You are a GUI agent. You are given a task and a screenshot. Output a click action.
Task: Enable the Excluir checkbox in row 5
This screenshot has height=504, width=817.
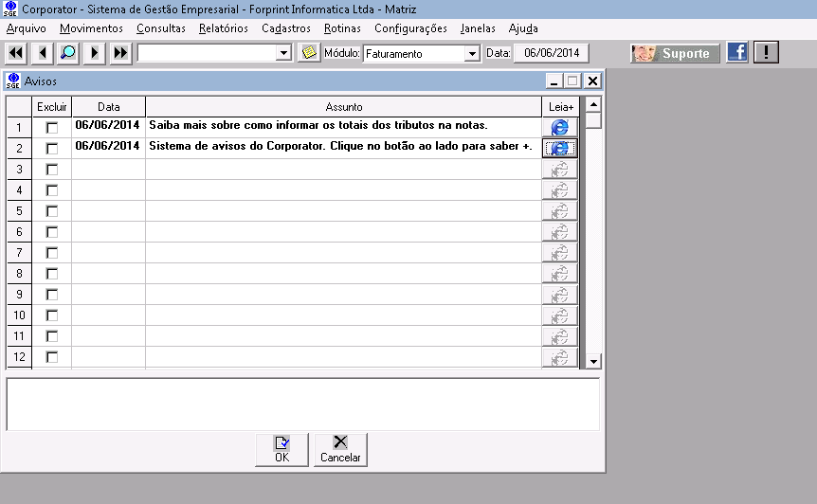click(52, 210)
